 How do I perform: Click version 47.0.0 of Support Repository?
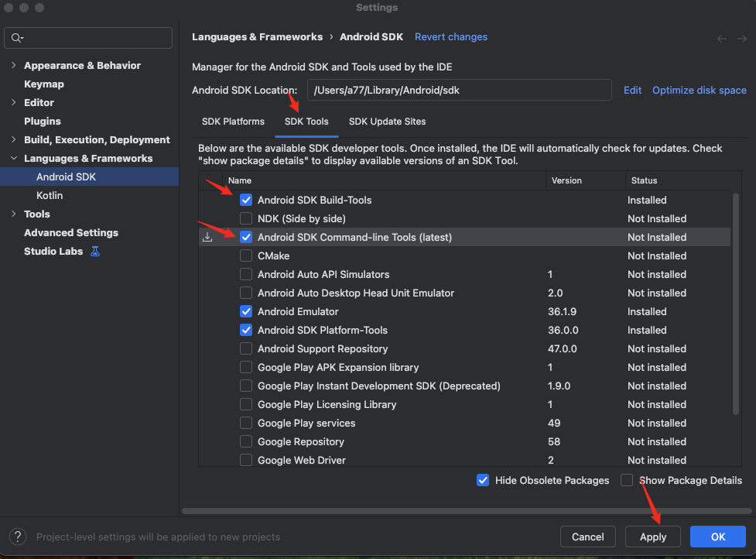pos(563,348)
